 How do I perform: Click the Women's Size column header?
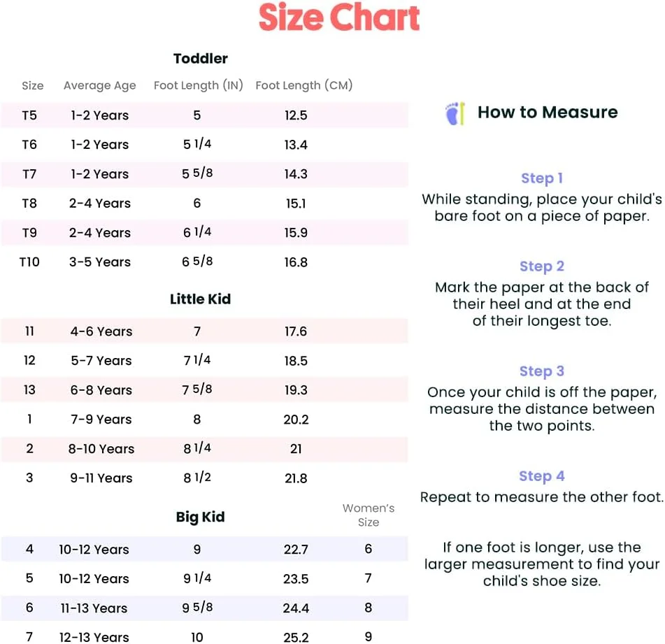tap(369, 515)
